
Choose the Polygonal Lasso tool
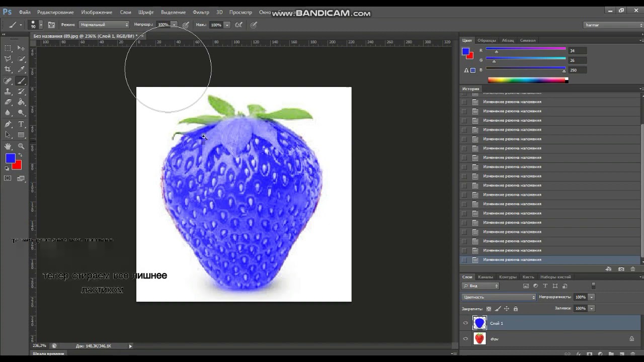8,59
